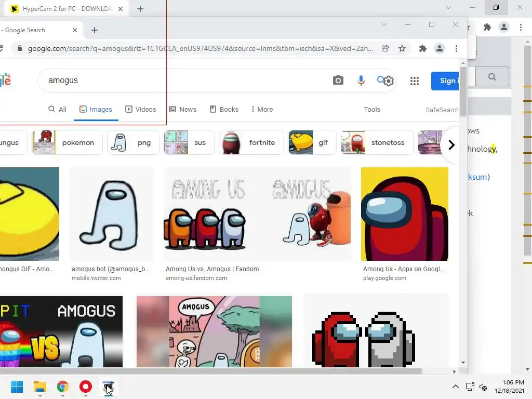Bookmark this page with the star icon
The height and width of the screenshot is (399, 532).
(x=402, y=48)
